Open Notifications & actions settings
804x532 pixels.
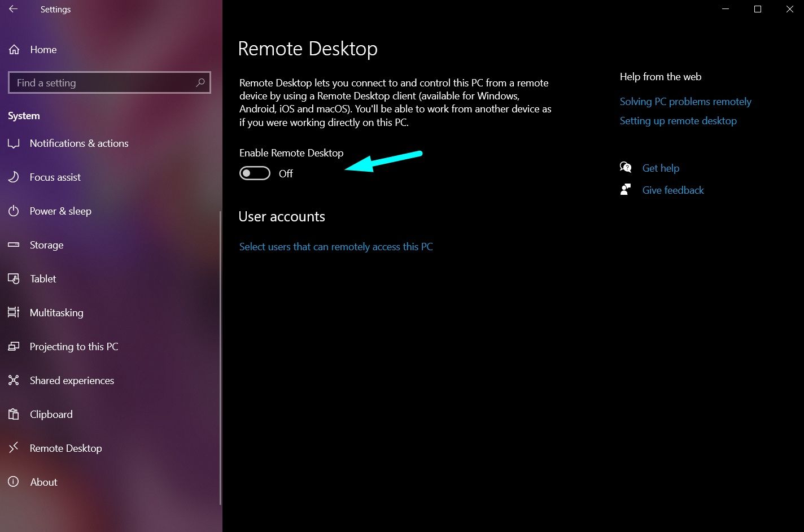79,143
